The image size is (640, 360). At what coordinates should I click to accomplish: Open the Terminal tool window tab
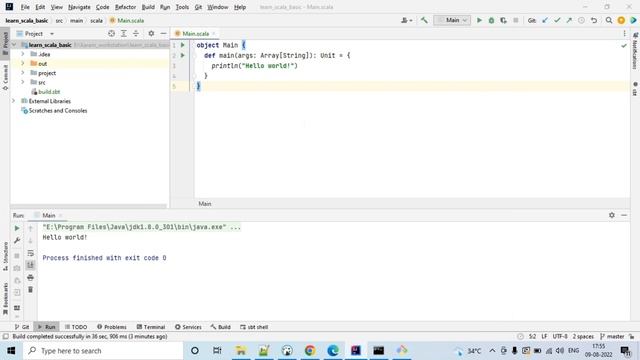point(151,327)
